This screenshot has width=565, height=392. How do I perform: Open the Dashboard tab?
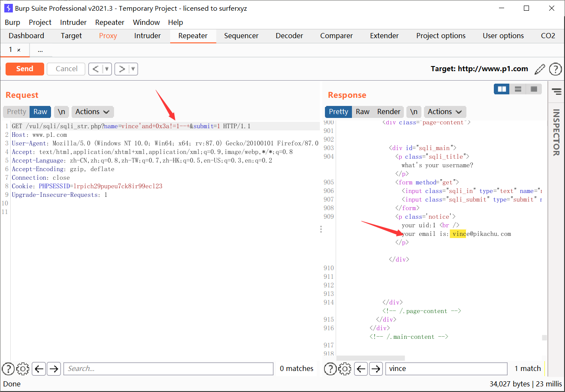pyautogui.click(x=26, y=36)
